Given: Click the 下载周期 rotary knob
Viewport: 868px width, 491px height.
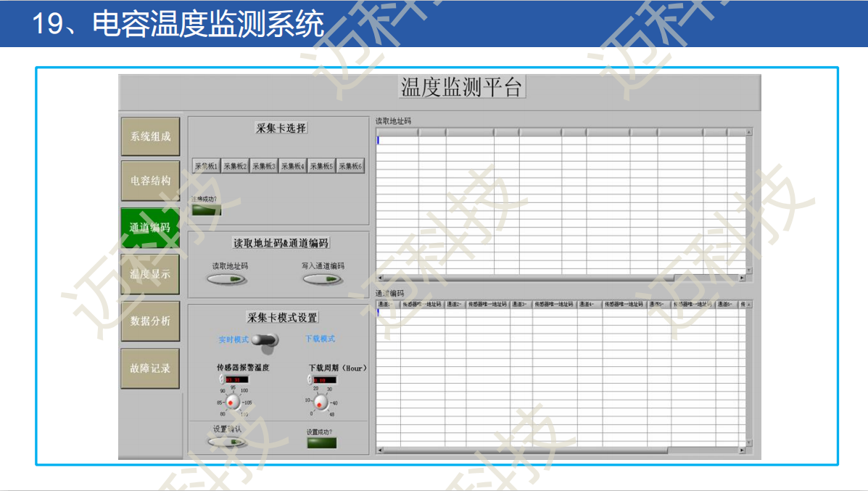Looking at the screenshot, I should click(321, 403).
